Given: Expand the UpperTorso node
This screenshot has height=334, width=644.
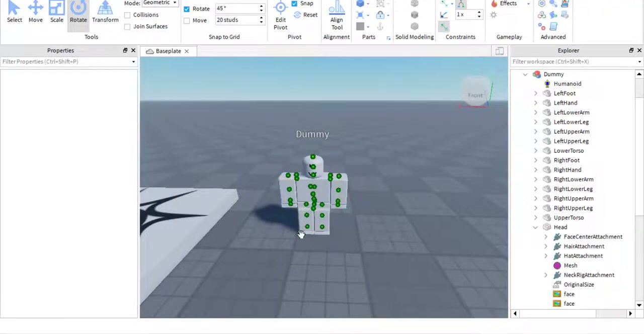Looking at the screenshot, I should pos(535,218).
